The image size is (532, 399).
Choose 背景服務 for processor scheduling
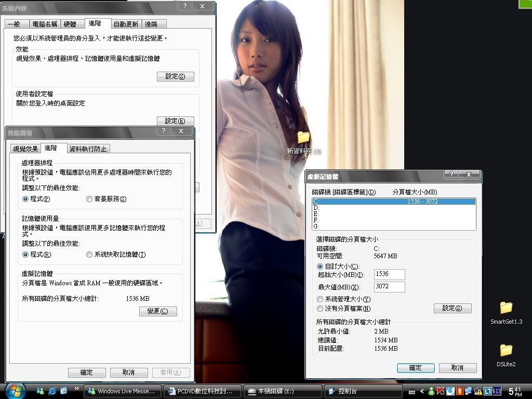(x=89, y=199)
